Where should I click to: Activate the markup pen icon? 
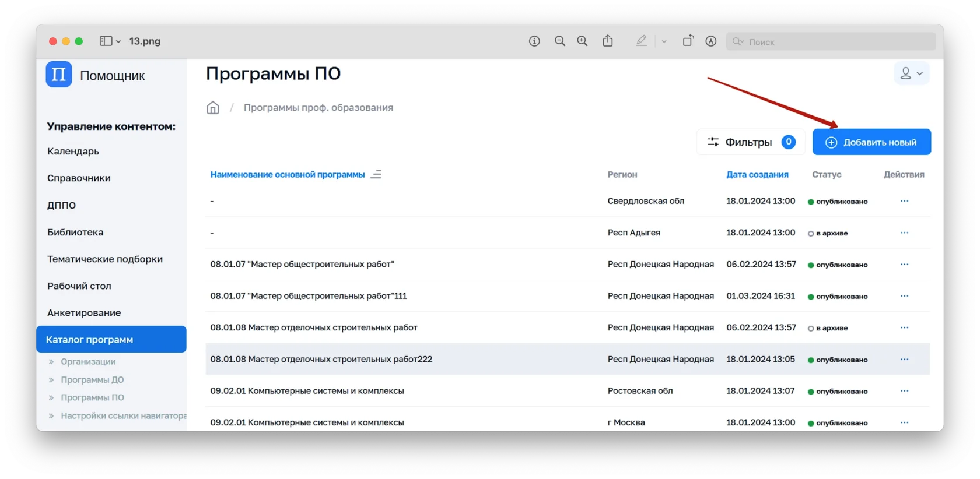[x=642, y=41]
